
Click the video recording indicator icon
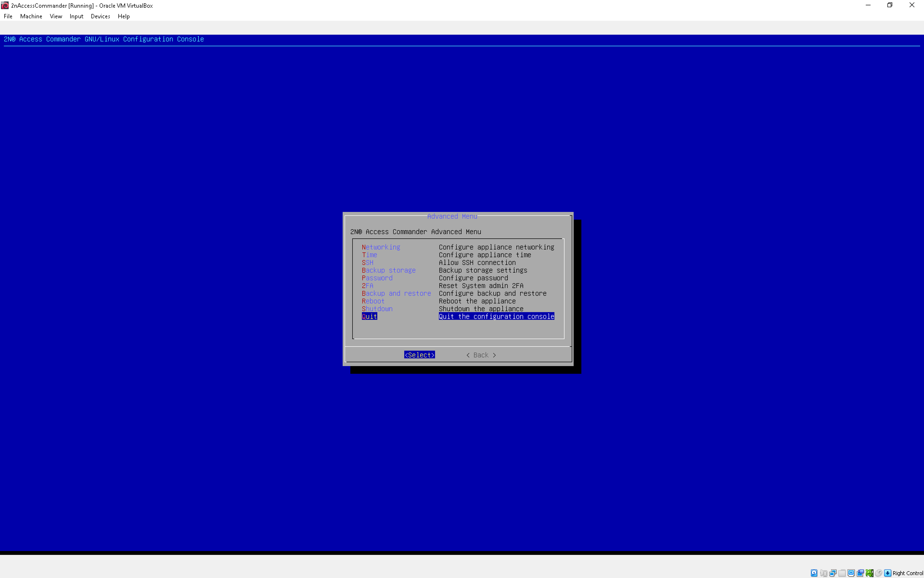tap(860, 573)
